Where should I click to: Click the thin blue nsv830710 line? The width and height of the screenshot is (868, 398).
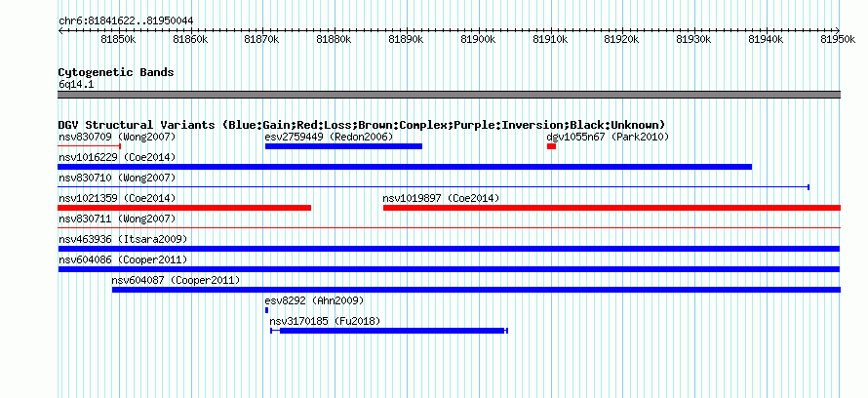click(x=434, y=187)
